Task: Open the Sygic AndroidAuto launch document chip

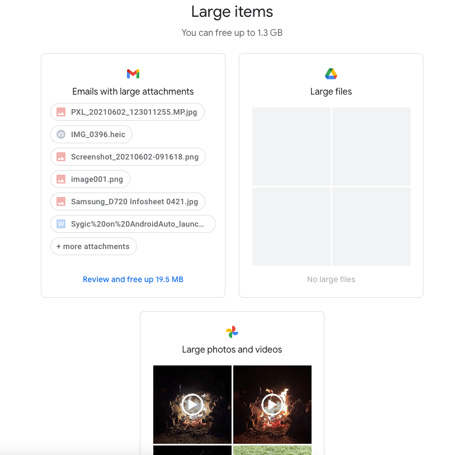Action: [133, 224]
